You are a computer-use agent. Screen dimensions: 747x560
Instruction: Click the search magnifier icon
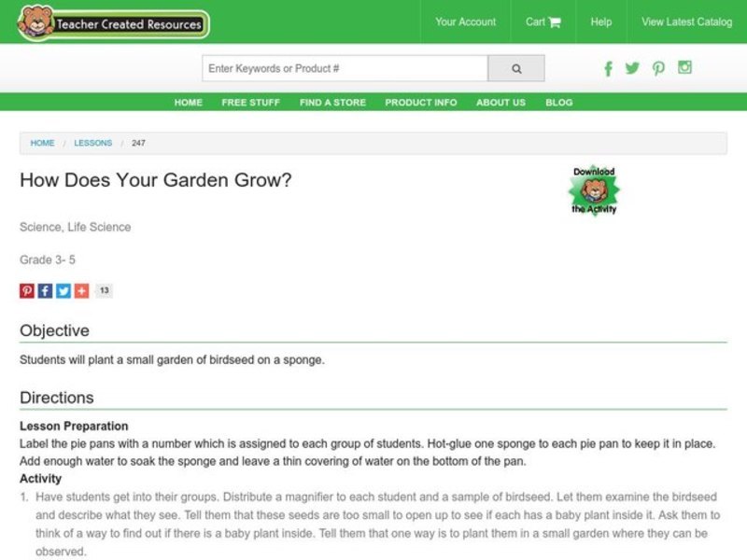tap(515, 67)
